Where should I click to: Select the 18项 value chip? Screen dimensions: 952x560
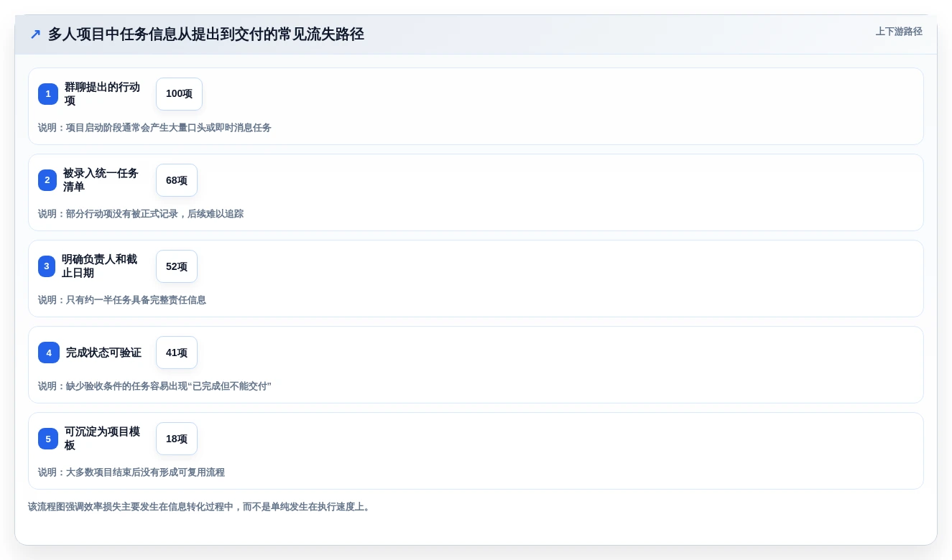[x=177, y=439]
